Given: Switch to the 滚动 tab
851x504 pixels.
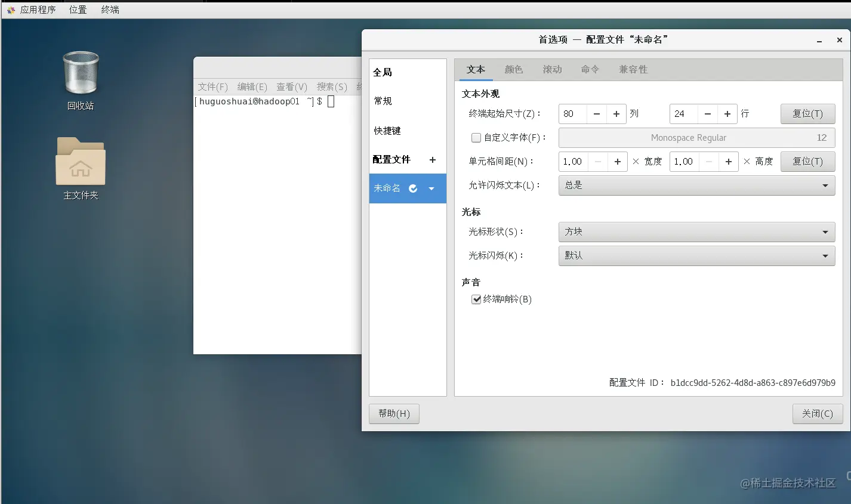Looking at the screenshot, I should click(x=552, y=70).
